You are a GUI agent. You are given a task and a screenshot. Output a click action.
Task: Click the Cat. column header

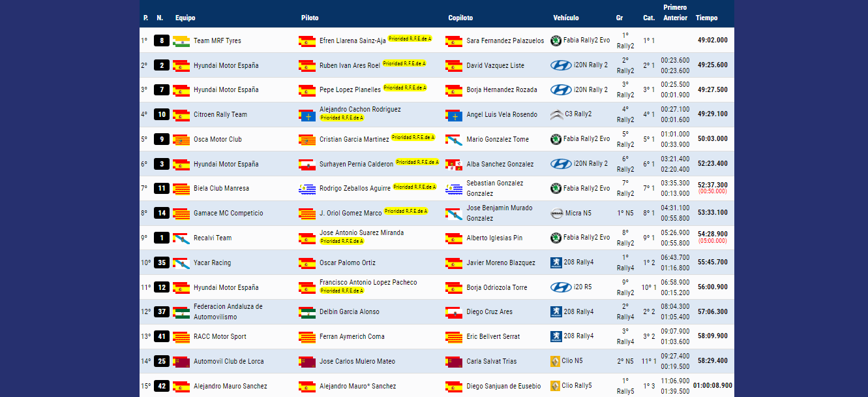click(x=649, y=18)
